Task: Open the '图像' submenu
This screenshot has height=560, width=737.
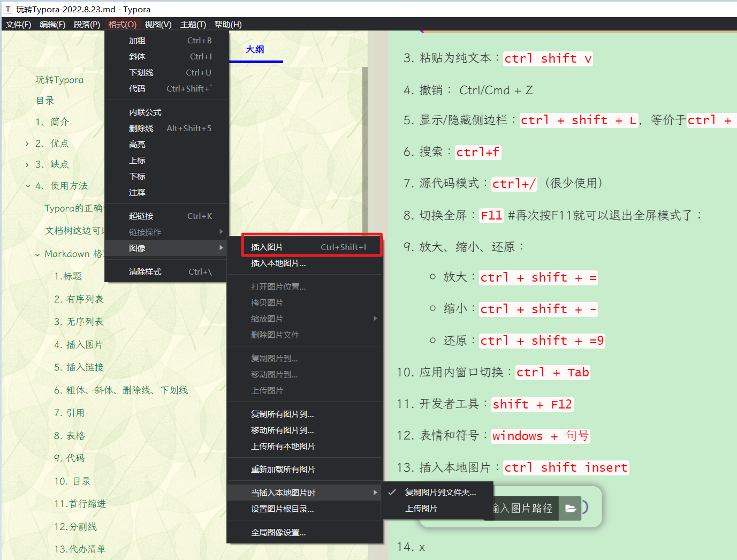Action: tap(166, 248)
